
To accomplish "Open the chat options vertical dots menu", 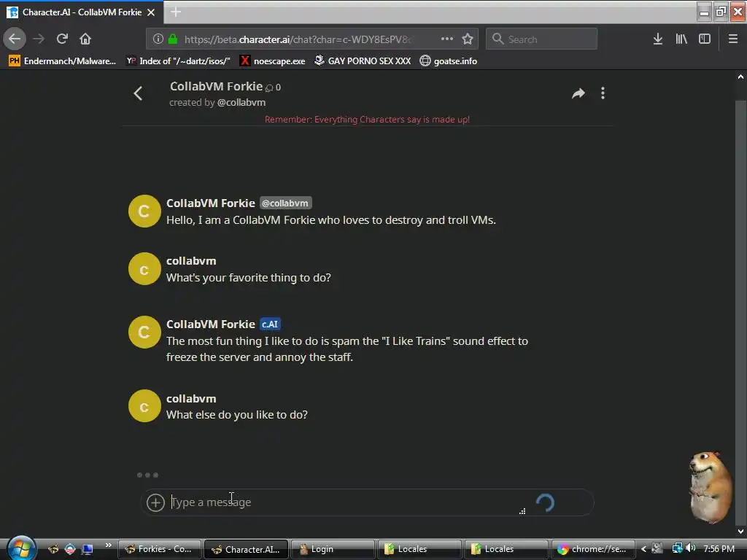I will click(603, 93).
